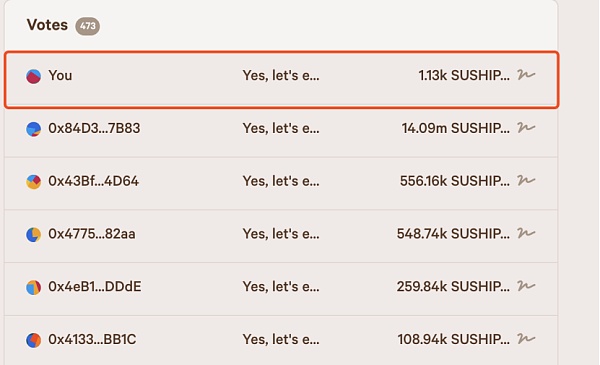Click avatar of voter 0x4eB1...DDdE
This screenshot has height=365, width=600.
33,287
